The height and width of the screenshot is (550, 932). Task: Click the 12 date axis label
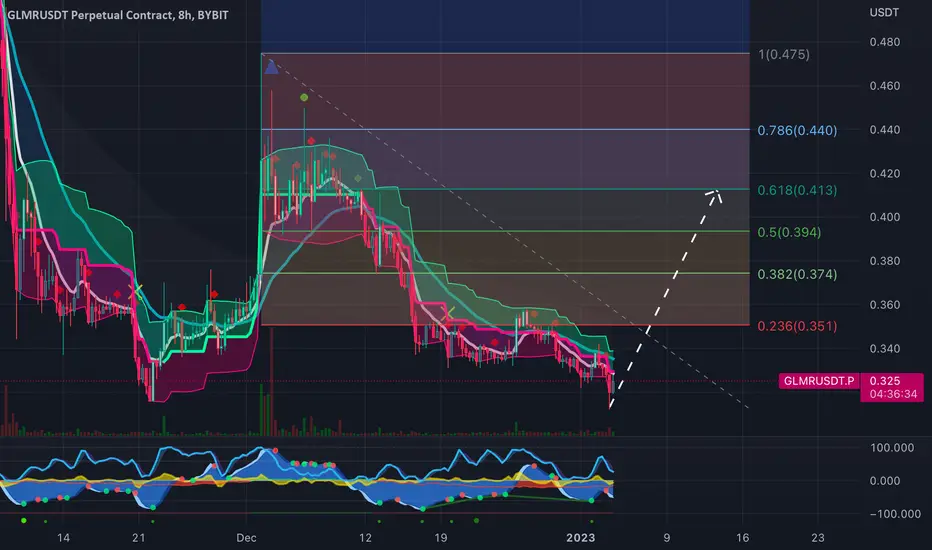365,538
